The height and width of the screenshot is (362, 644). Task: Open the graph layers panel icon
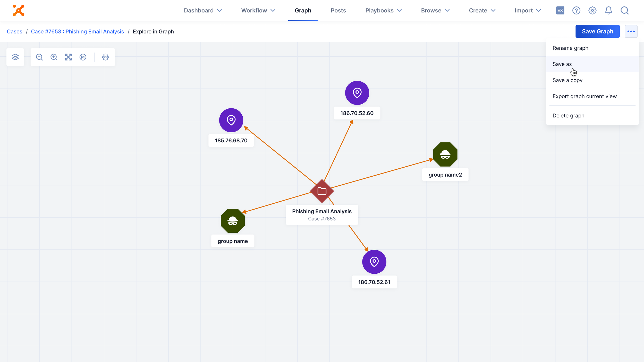coord(15,57)
